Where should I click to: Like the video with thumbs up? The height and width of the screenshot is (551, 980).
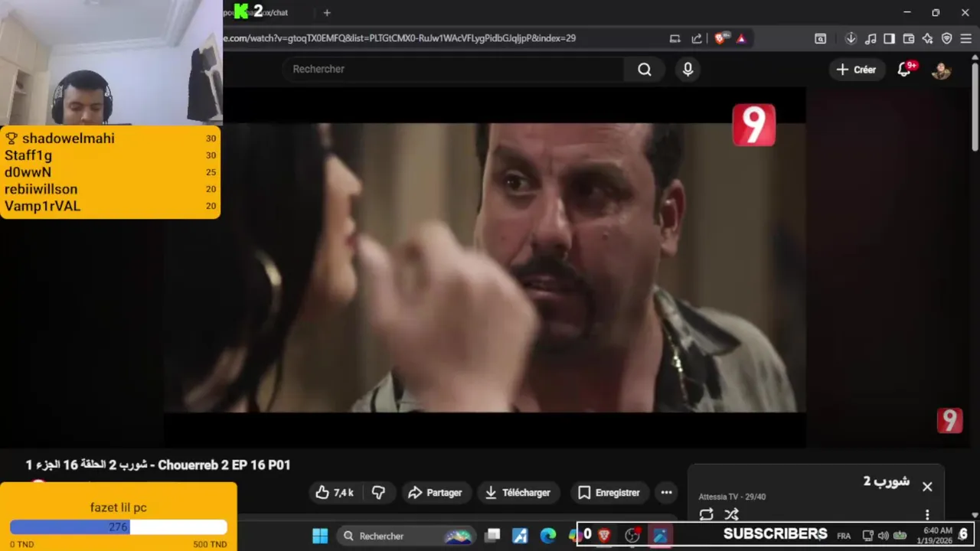click(335, 493)
